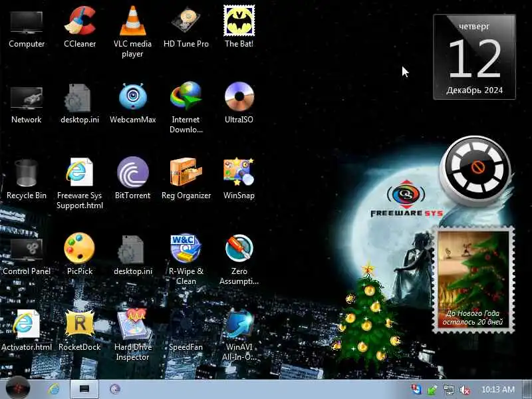Open the network connection tray icon
532x399 pixels.
click(x=448, y=390)
